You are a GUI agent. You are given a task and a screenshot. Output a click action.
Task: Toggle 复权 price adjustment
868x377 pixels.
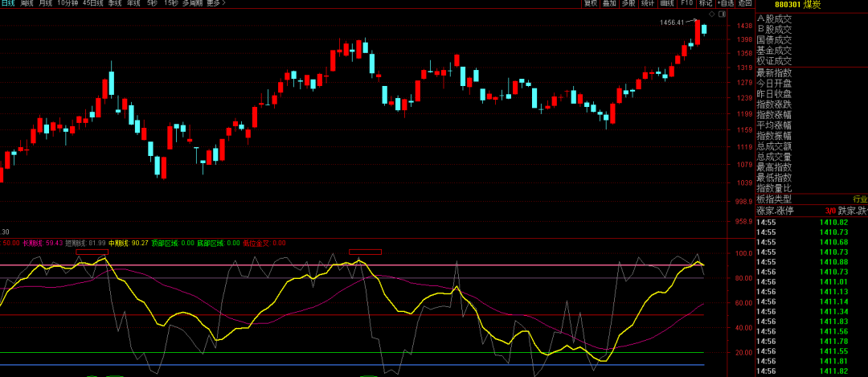(x=591, y=3)
